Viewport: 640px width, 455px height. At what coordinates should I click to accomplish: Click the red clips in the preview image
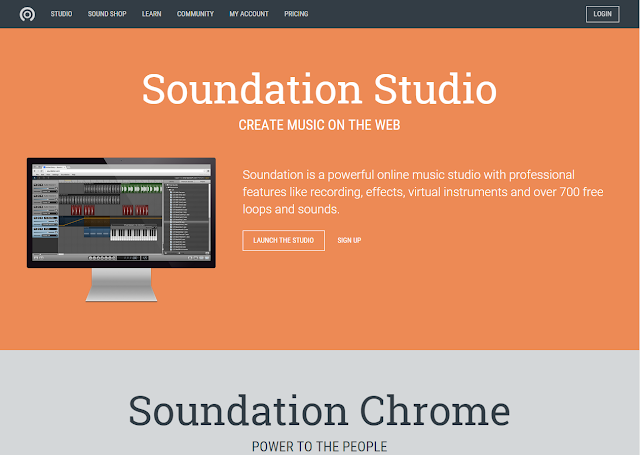pyautogui.click(x=109, y=210)
